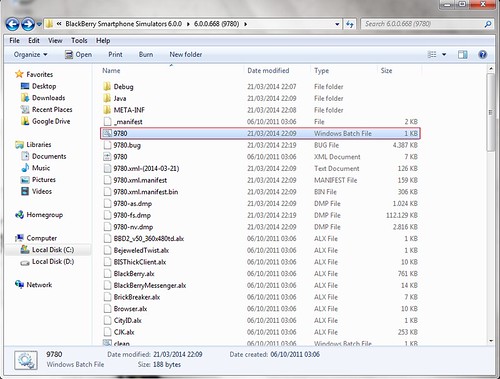The image size is (500, 379).
Task: Select the 9780.bug file
Action: click(127, 145)
